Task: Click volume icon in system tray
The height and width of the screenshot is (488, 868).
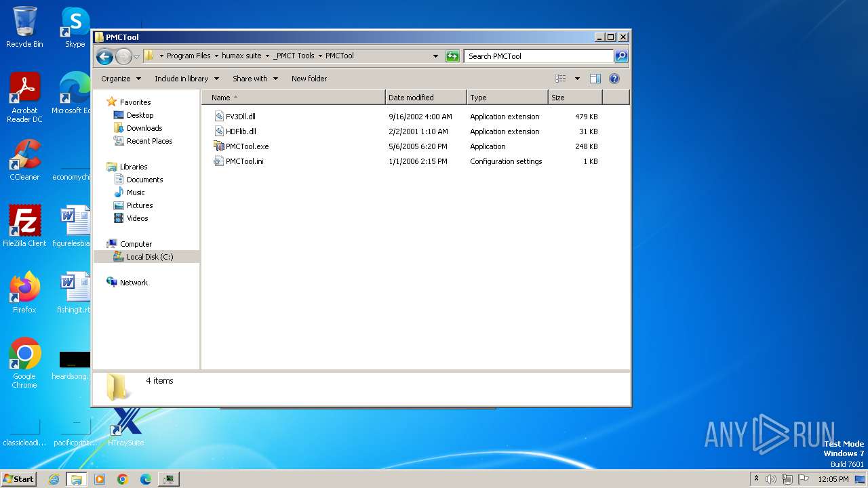Action: coord(771,479)
